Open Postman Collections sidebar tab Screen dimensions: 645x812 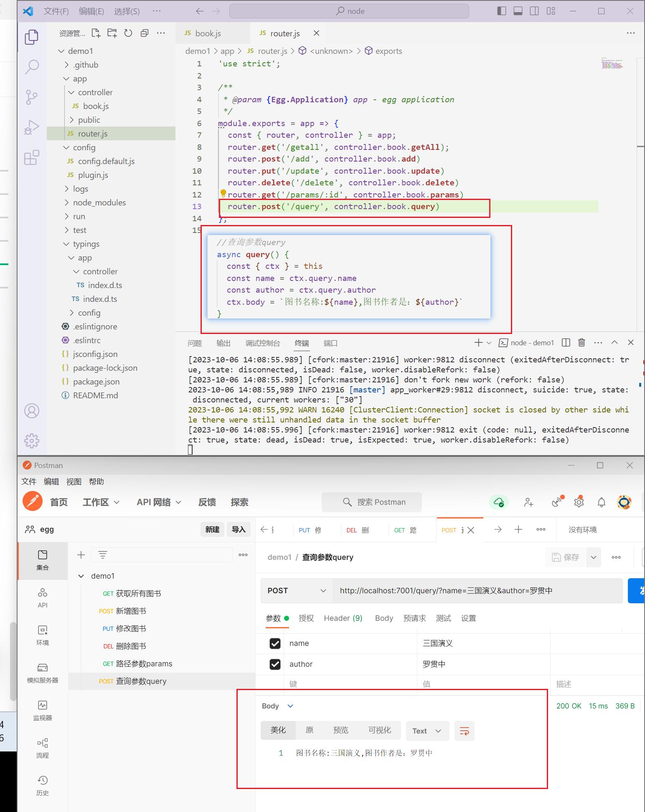click(43, 560)
